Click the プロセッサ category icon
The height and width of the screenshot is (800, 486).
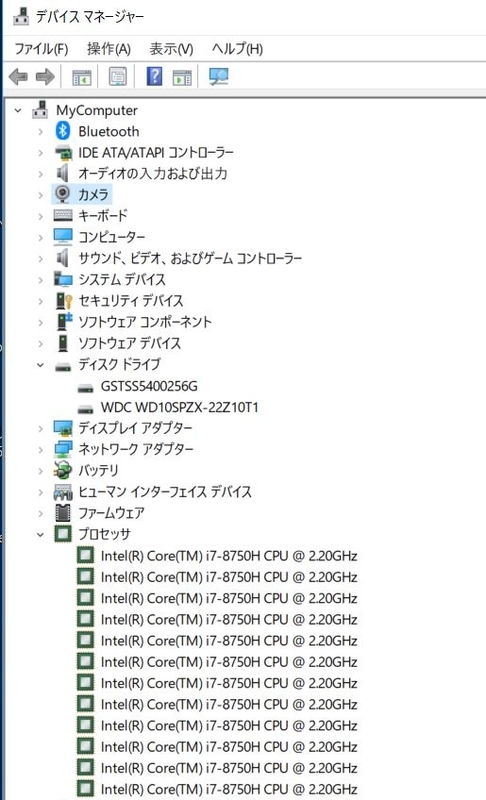(63, 534)
